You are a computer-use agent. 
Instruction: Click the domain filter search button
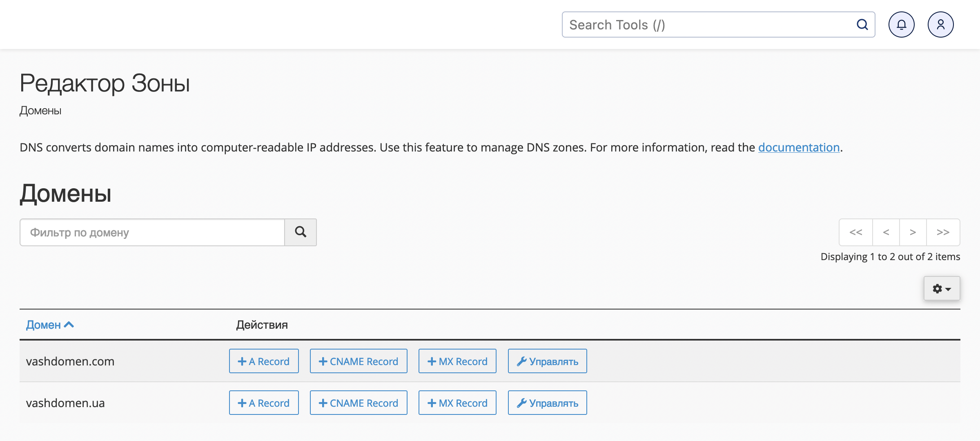[301, 232]
